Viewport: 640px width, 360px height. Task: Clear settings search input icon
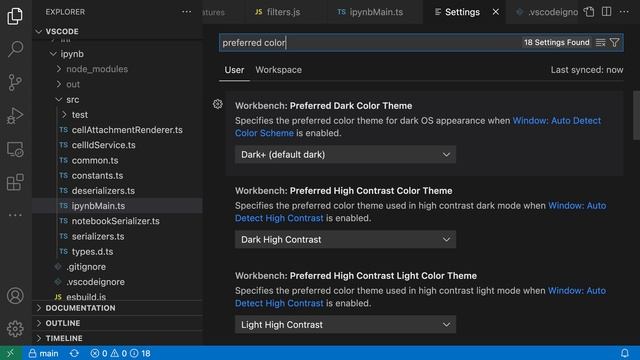(x=600, y=42)
